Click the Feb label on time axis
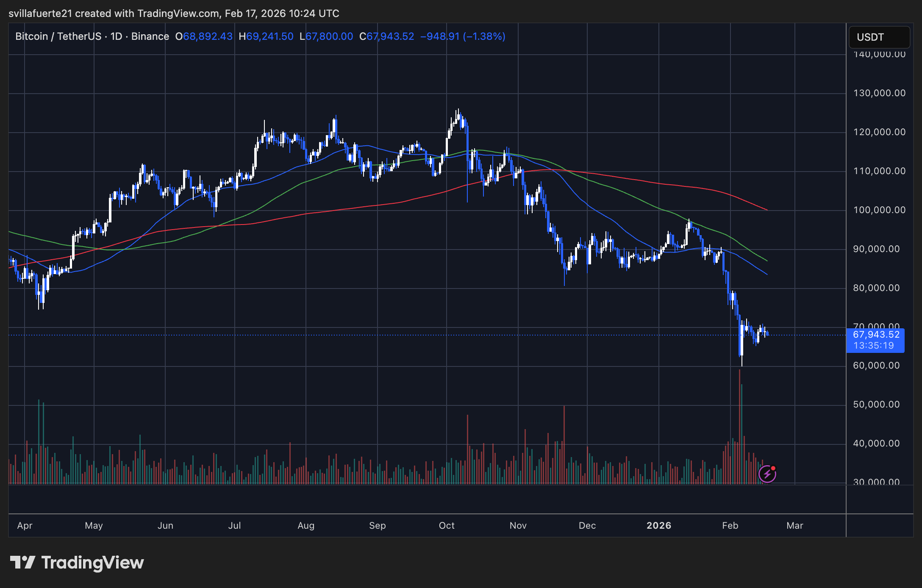The height and width of the screenshot is (588, 922). click(x=730, y=526)
